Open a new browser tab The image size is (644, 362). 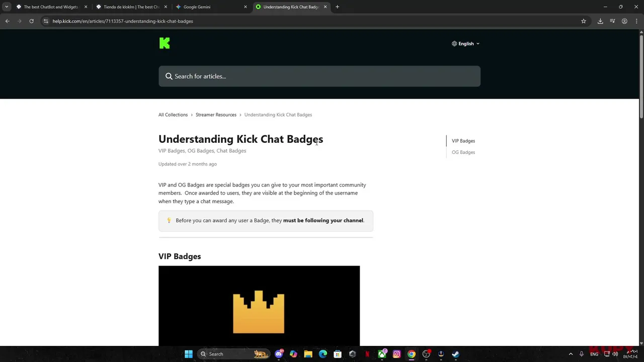click(x=337, y=7)
